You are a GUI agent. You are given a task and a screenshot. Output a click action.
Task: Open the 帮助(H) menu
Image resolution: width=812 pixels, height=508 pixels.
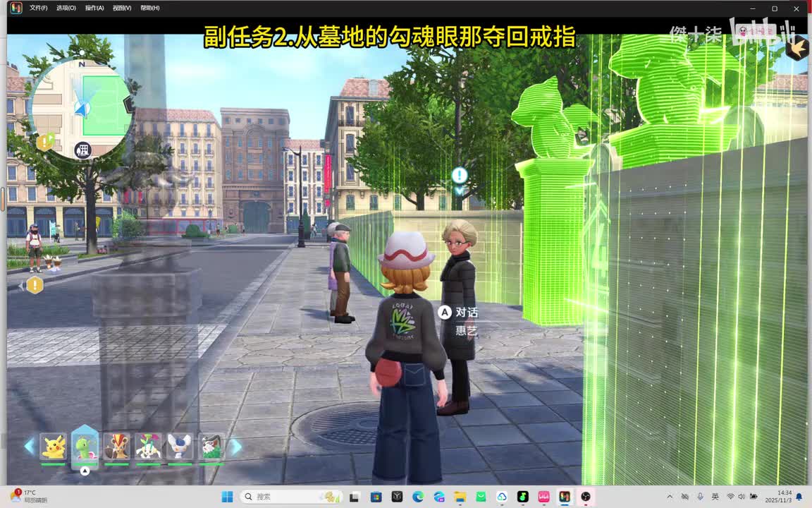[149, 8]
